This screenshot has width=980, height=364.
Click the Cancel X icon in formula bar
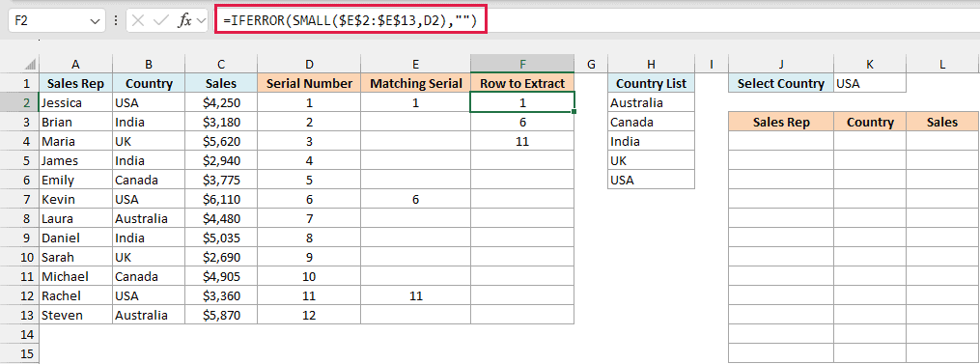click(x=139, y=20)
